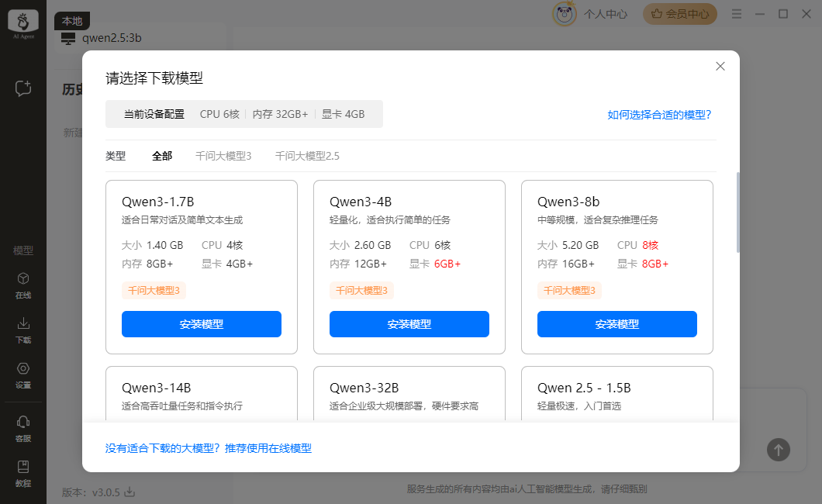
Task: Switch to the 千问大模型2.5 tab
Action: [307, 156]
